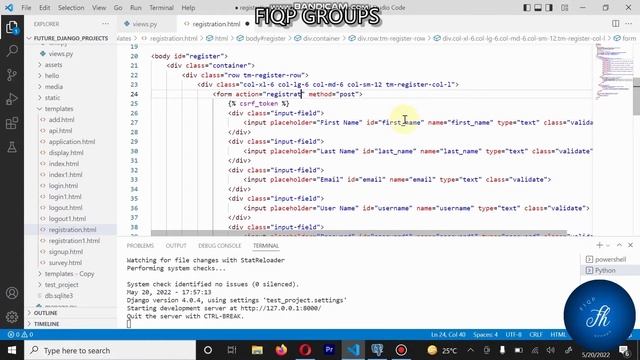The image size is (640, 360).
Task: Select the Terminal panel tab
Action: (x=266, y=245)
